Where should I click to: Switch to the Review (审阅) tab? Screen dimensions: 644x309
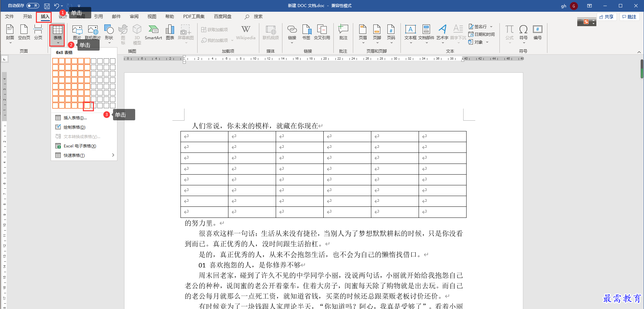coord(134,16)
